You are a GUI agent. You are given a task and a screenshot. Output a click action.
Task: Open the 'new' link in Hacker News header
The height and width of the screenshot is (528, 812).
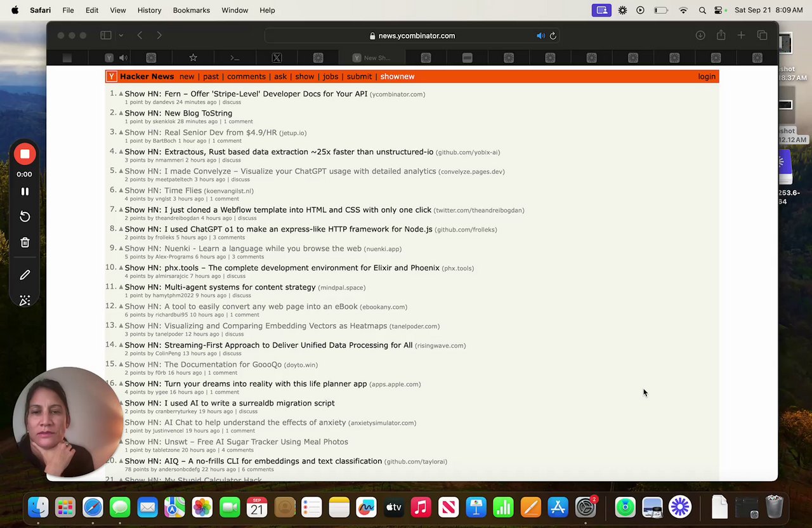pyautogui.click(x=187, y=77)
